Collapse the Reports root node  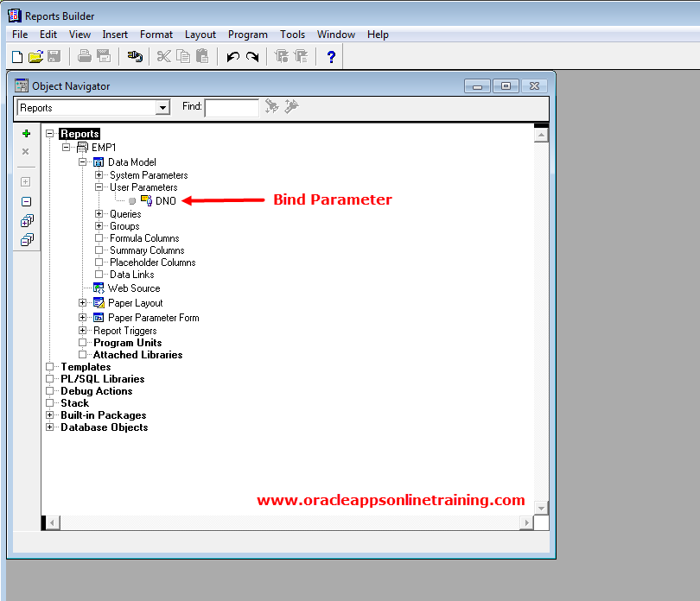[x=50, y=133]
